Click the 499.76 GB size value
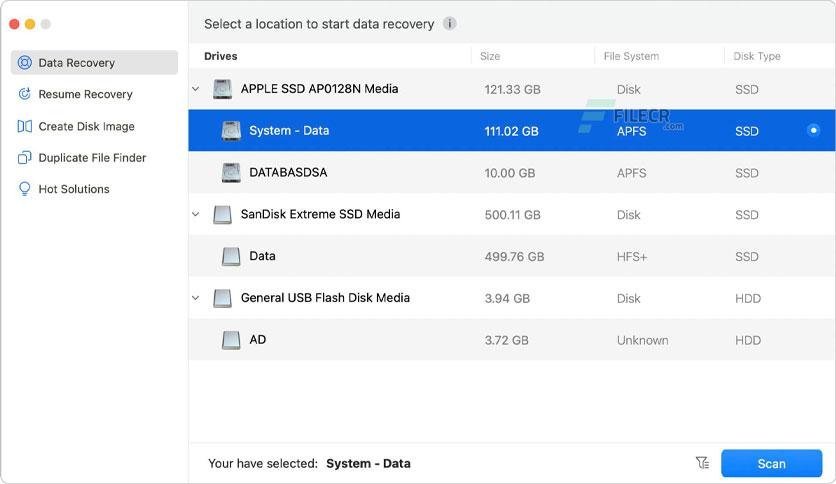This screenshot has height=484, width=836. [515, 257]
